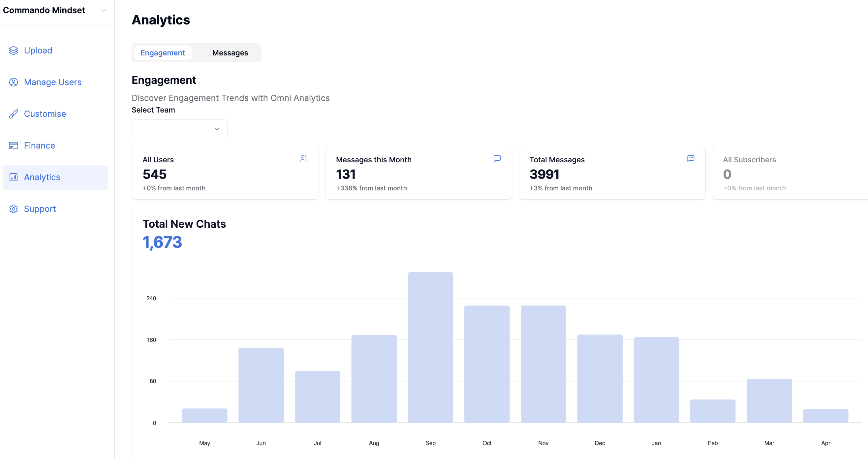The width and height of the screenshot is (868, 458).
Task: Click message icon on Total Messages card
Action: point(691,159)
